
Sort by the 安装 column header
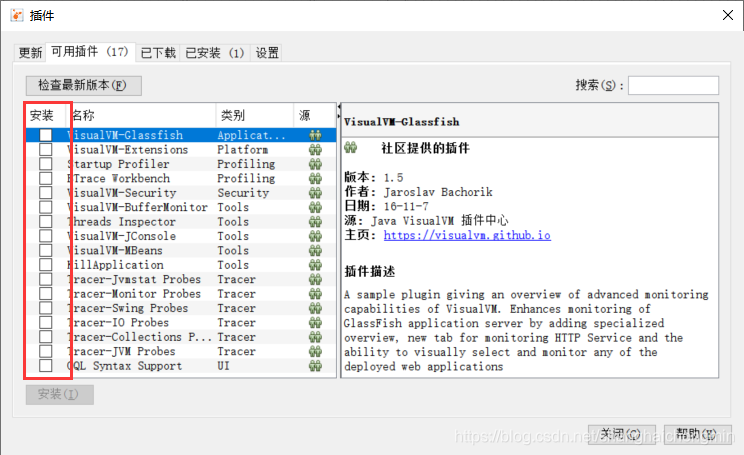[x=46, y=115]
